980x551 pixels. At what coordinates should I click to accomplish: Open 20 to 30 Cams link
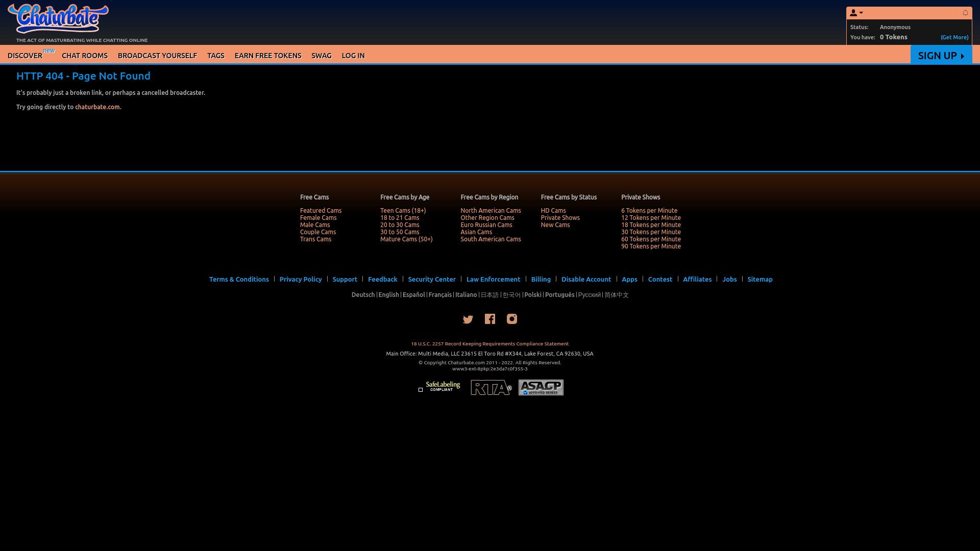click(x=400, y=225)
